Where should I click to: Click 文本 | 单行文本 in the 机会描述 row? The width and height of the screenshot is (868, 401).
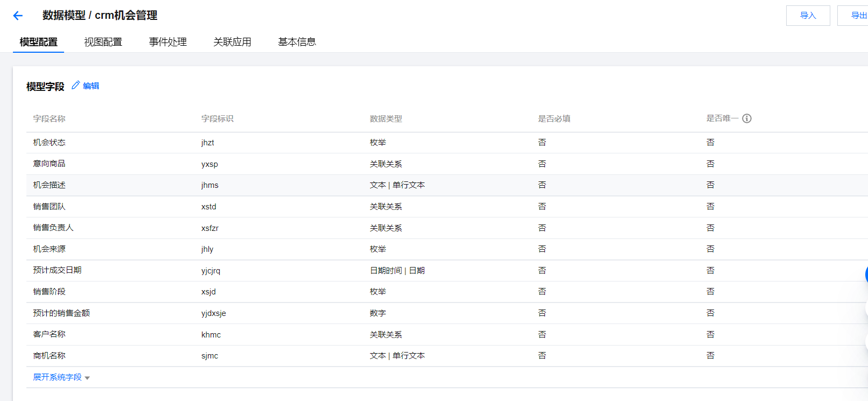(x=397, y=185)
